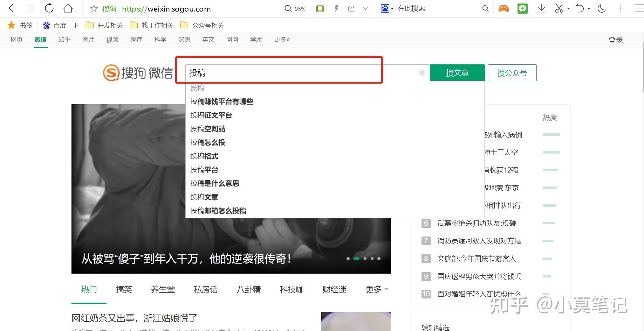This screenshot has height=331, width=644.
Task: Expand the address bar dropdown chevron
Action: coord(365,8)
